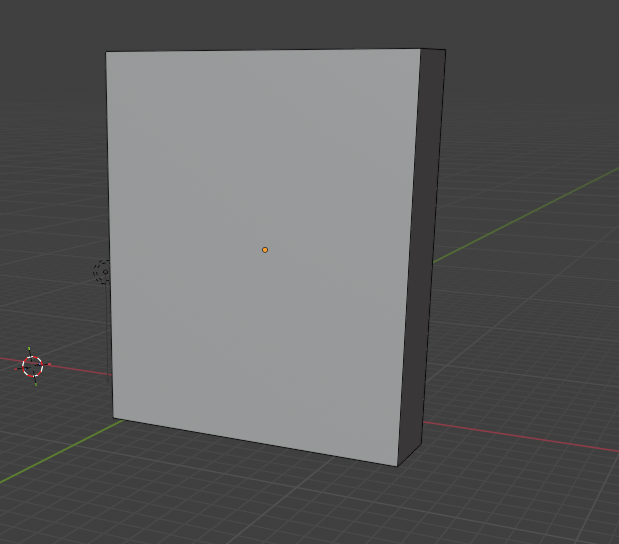Click the orange origin dot on the box
The image size is (619, 544).
tap(265, 250)
